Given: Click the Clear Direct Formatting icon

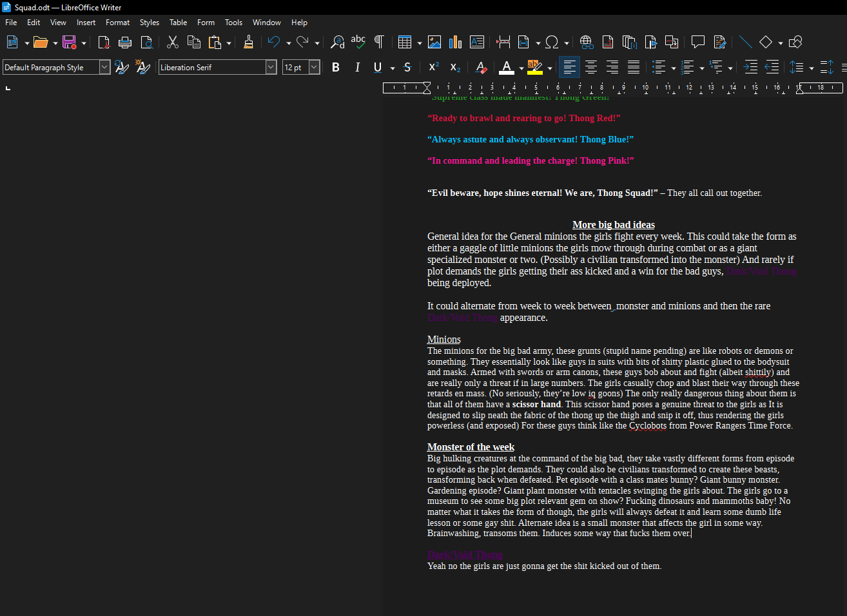Looking at the screenshot, I should pyautogui.click(x=481, y=67).
